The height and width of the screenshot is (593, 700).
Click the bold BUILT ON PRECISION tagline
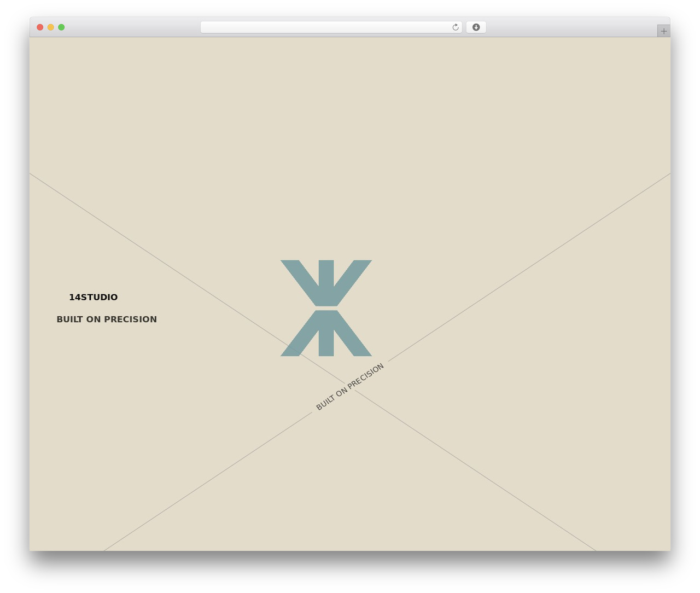107,319
